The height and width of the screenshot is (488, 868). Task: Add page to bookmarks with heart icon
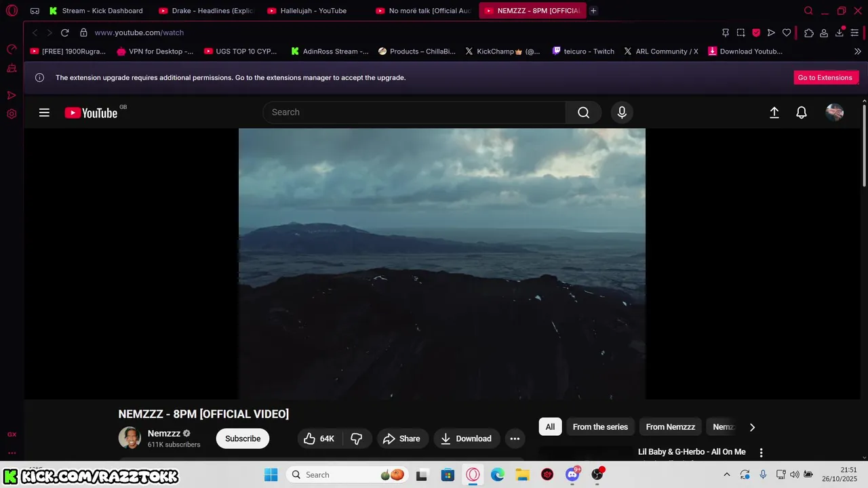tap(787, 33)
